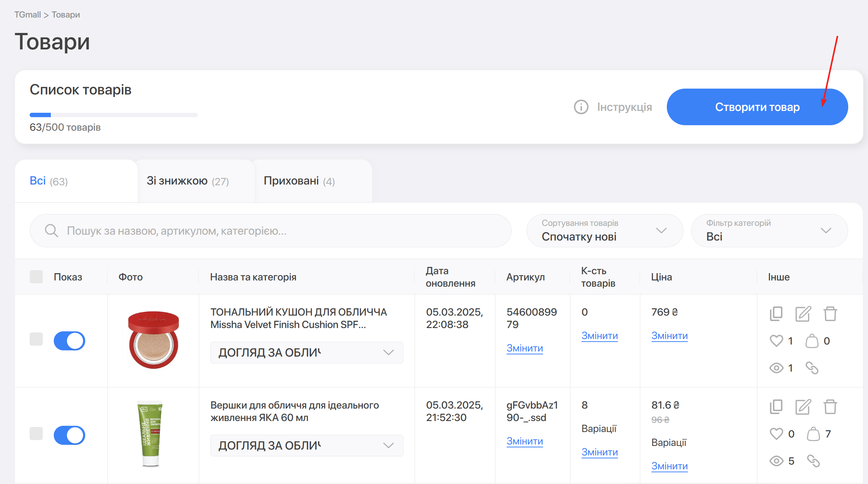This screenshot has width=868, height=484.
Task: Check the select-all checkbox in table header
Action: pos(36,277)
